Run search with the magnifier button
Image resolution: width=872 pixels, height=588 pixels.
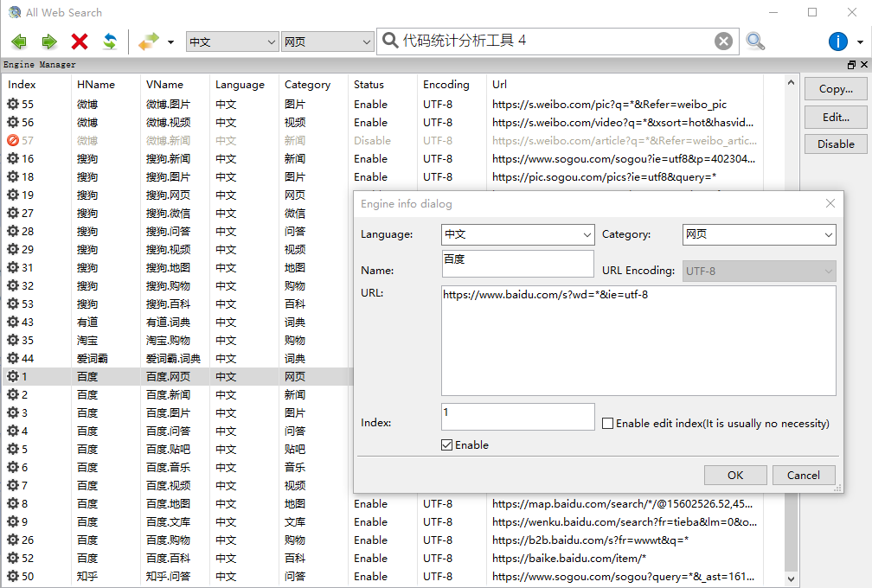coord(755,42)
